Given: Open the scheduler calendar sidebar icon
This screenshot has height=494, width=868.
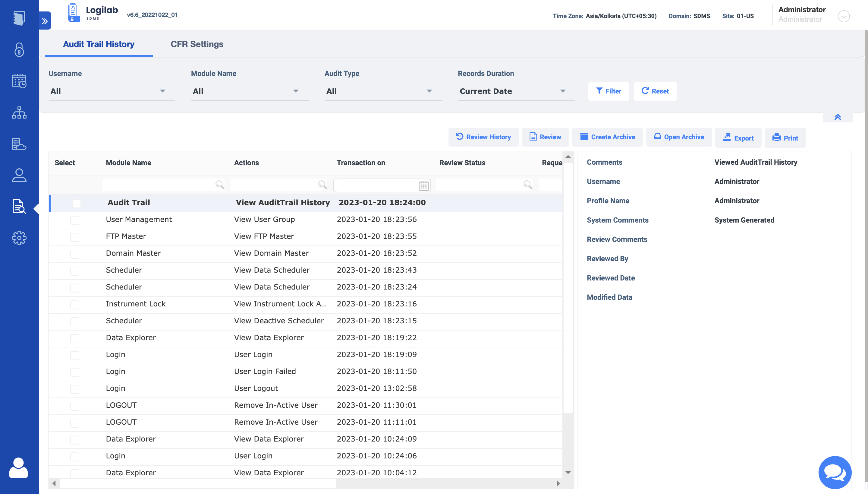Looking at the screenshot, I should [19, 81].
